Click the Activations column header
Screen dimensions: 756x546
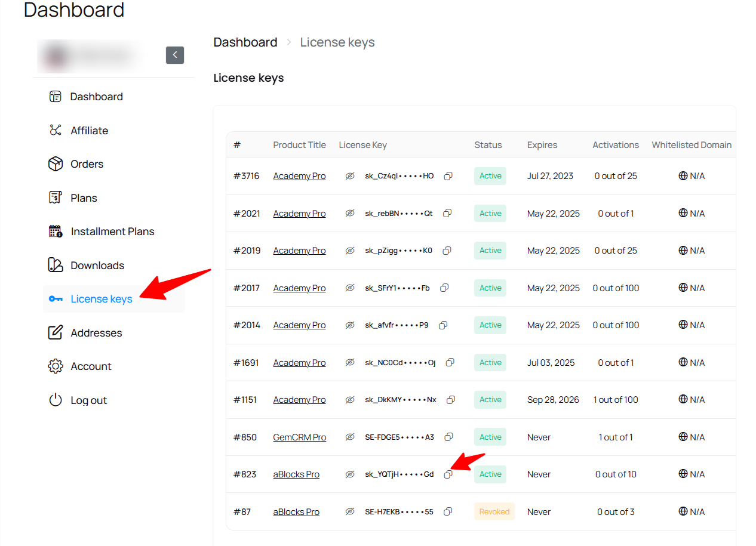click(x=616, y=145)
